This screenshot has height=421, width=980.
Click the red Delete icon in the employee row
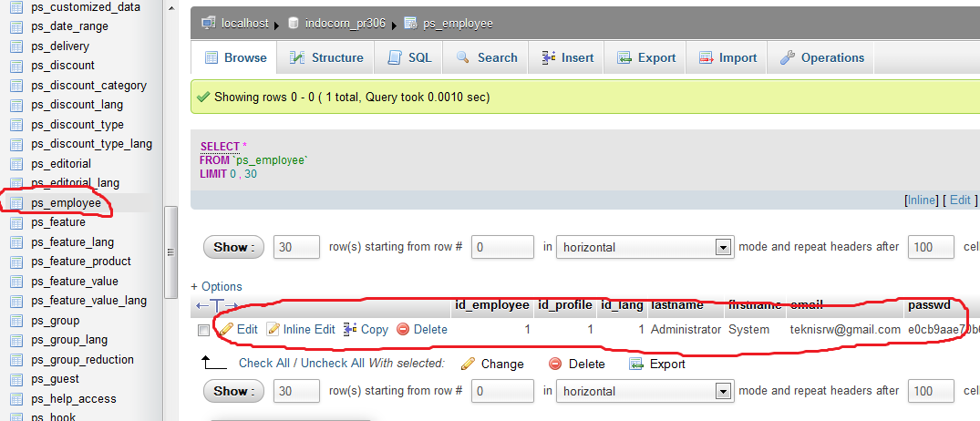(x=403, y=329)
